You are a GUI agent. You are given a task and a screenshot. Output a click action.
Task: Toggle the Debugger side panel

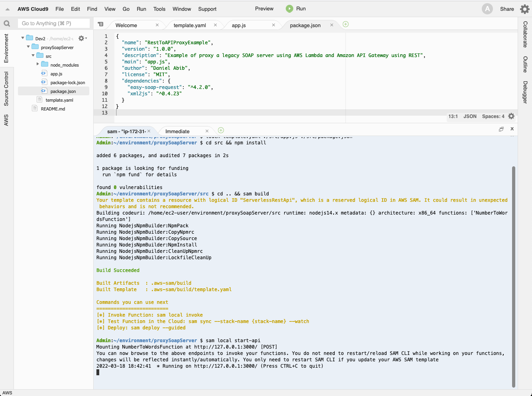pyautogui.click(x=525, y=93)
